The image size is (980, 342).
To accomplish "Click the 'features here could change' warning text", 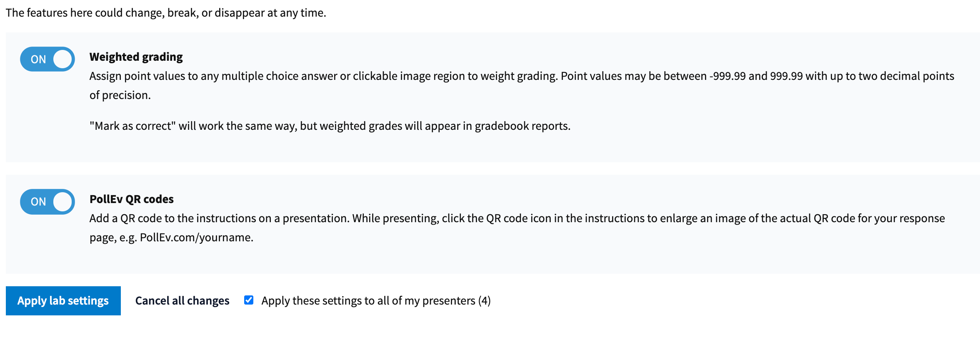I will (x=166, y=13).
